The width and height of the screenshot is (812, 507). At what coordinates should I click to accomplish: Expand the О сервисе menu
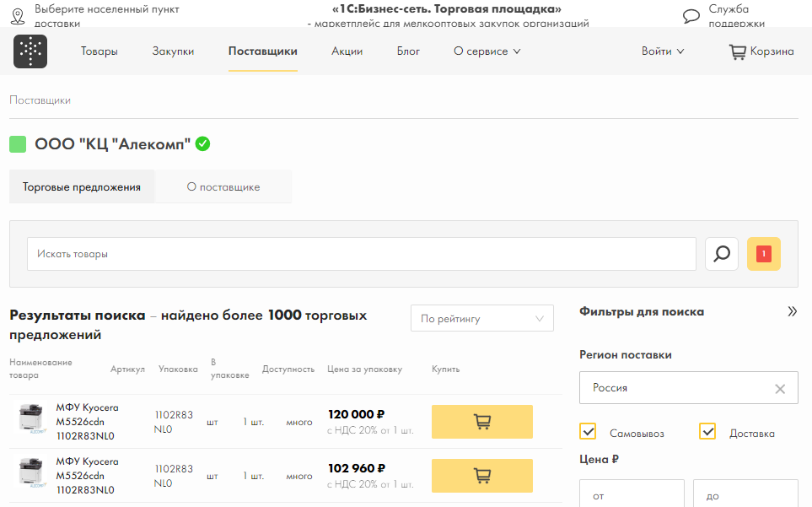487,51
